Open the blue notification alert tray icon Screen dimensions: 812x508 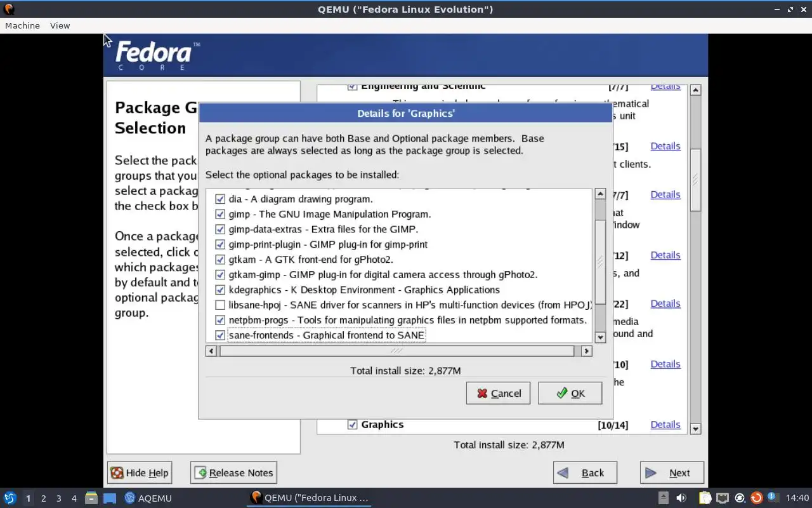pos(772,497)
